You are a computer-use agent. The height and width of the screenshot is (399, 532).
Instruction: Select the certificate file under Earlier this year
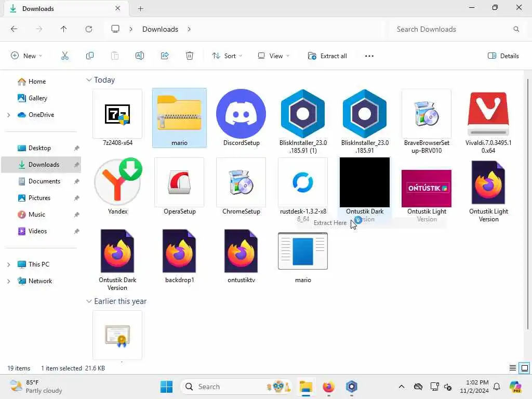117,335
